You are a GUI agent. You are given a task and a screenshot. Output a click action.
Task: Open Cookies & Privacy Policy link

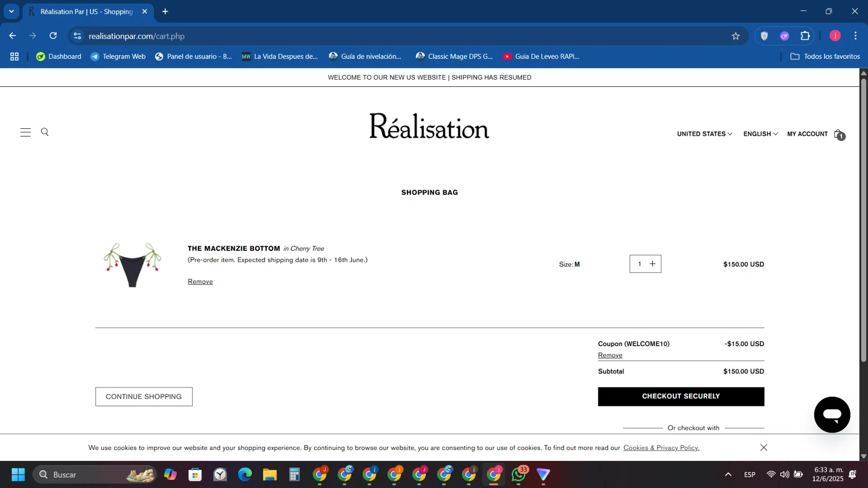[x=661, y=448]
